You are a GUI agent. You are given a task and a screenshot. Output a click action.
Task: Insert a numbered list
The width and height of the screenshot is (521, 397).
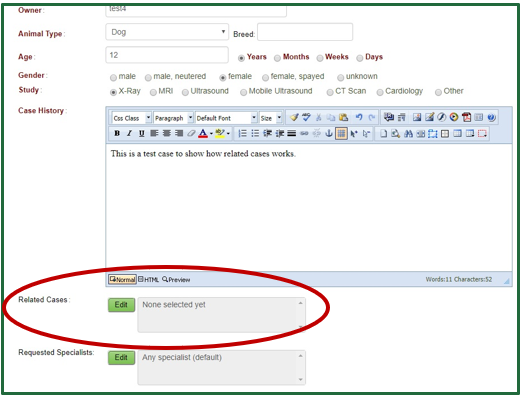(x=243, y=134)
